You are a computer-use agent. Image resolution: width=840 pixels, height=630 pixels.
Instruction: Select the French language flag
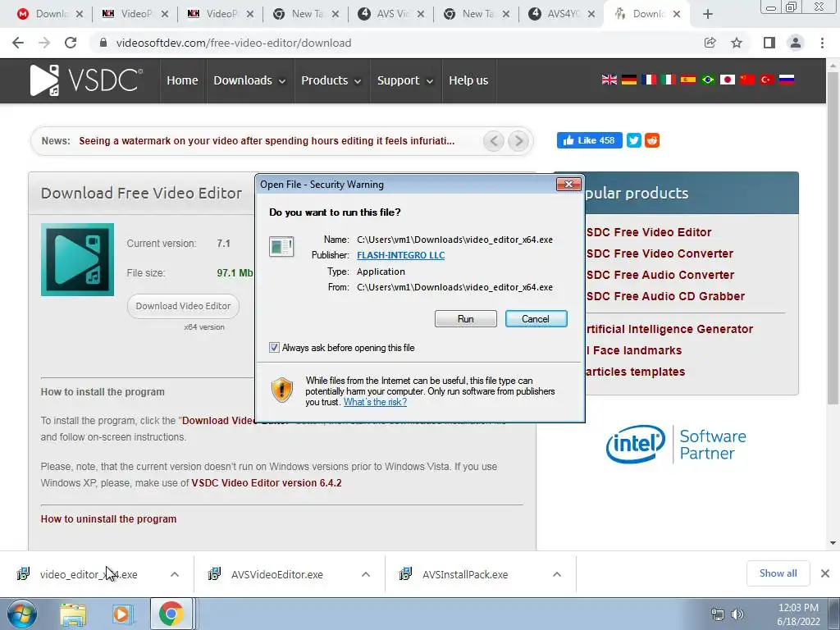pyautogui.click(x=649, y=80)
